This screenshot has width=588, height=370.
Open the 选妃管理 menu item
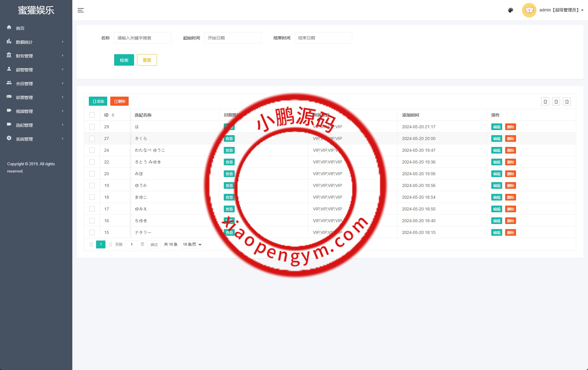pyautogui.click(x=25, y=125)
